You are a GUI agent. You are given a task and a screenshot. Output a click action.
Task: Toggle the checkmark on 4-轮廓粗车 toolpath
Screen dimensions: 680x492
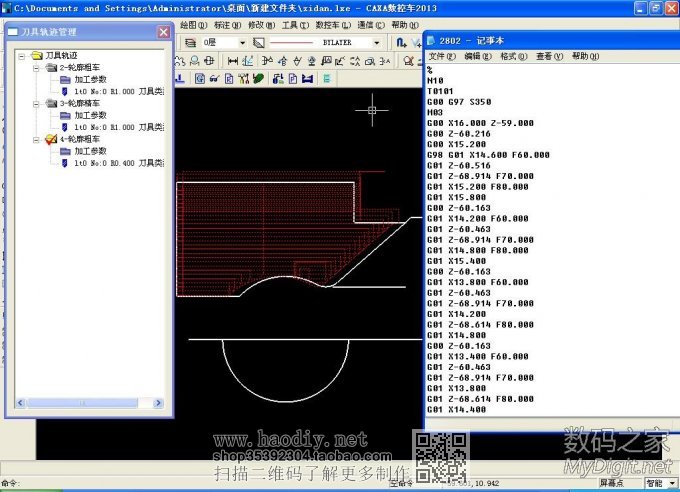pos(51,139)
